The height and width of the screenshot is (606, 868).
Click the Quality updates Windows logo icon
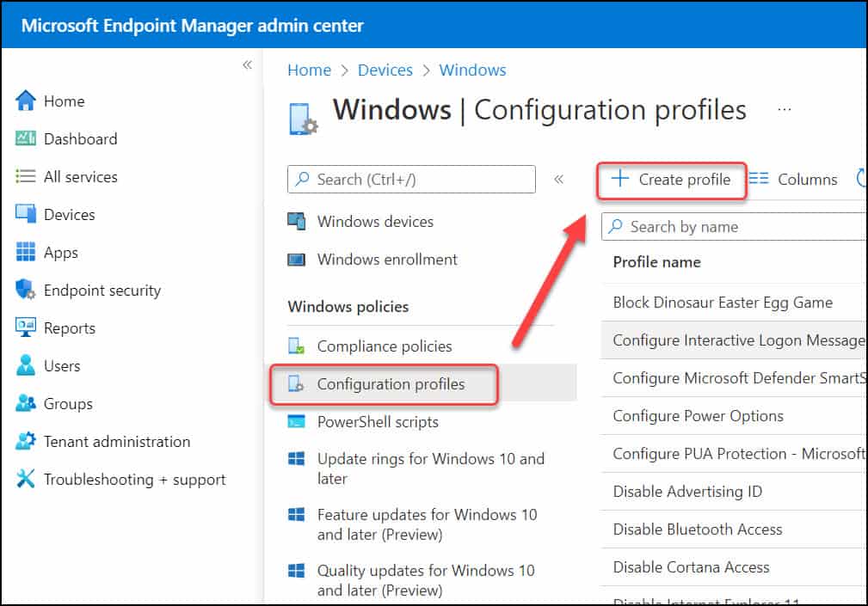296,570
